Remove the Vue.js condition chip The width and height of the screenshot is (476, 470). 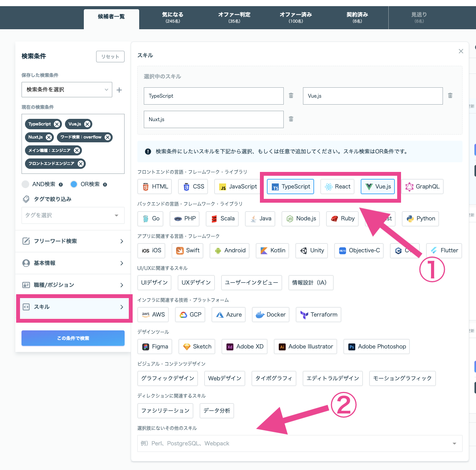pos(87,124)
